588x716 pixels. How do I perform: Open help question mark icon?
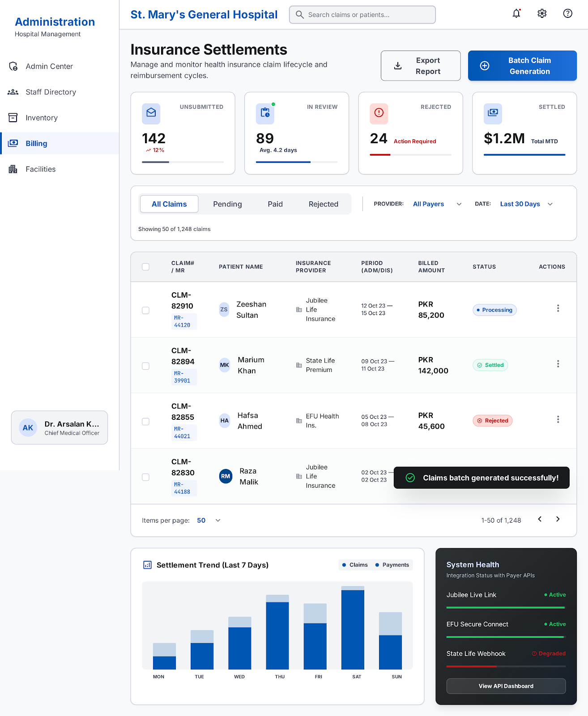[x=567, y=13]
